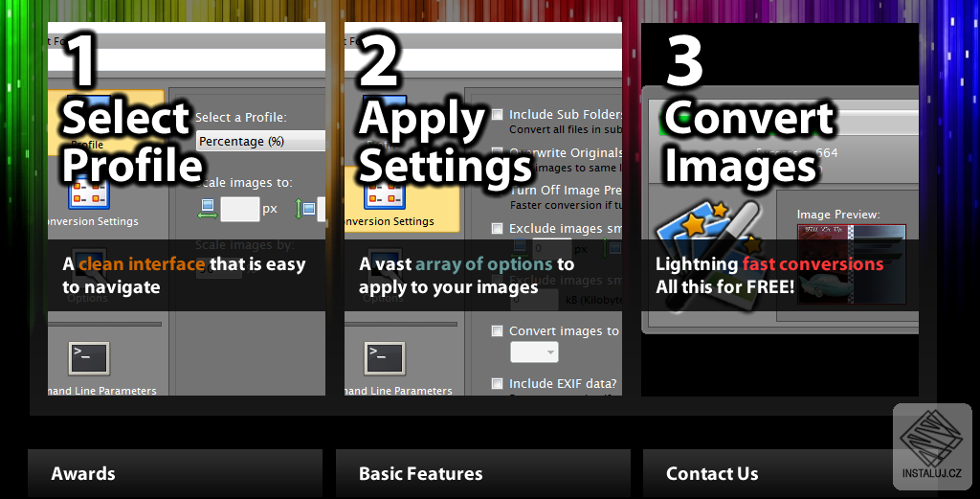
Task: Click the terminal icon in Select Profile panel
Action: [89, 357]
